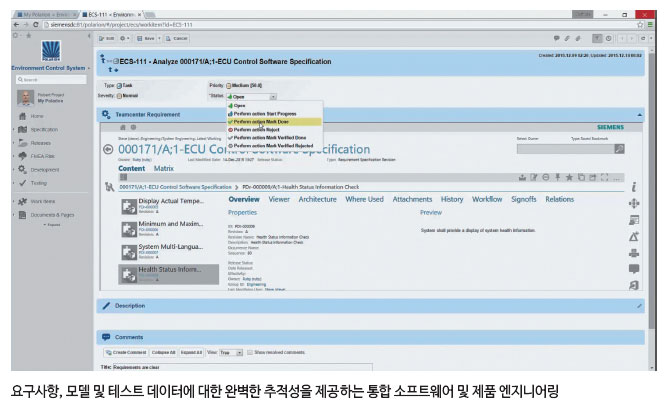Open the gear actions dropdown in toolbar

tap(124, 38)
